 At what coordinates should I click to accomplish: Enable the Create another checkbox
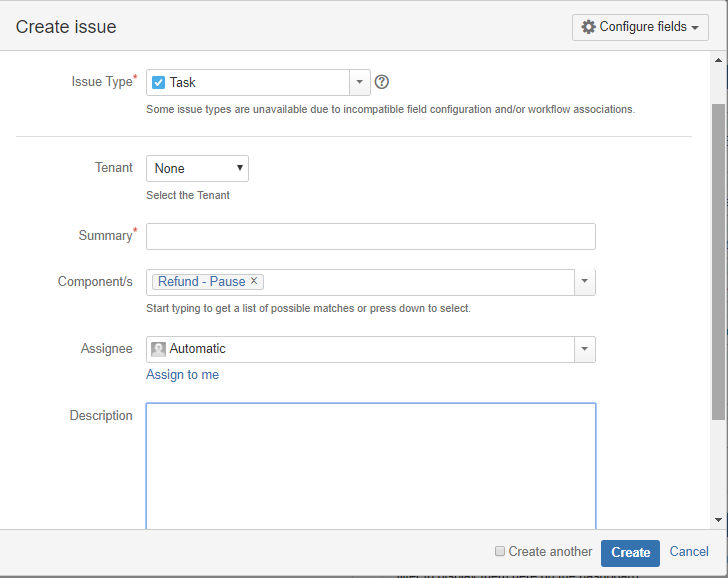pos(500,551)
